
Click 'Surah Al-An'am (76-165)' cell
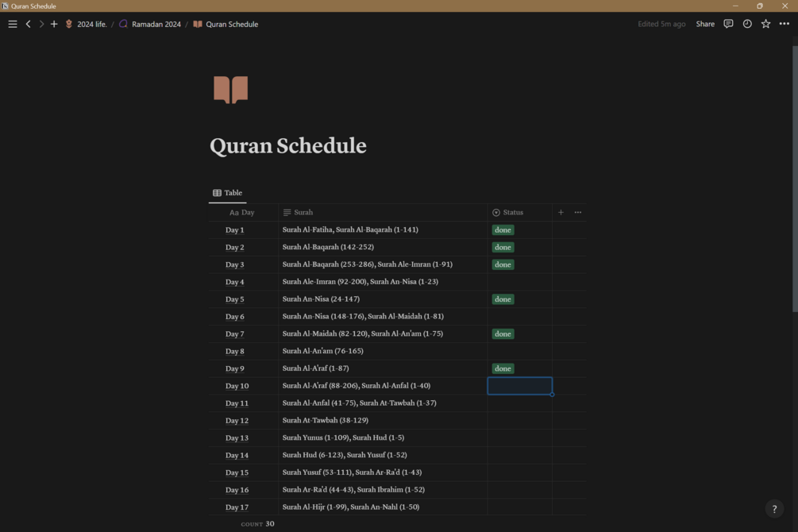click(383, 351)
